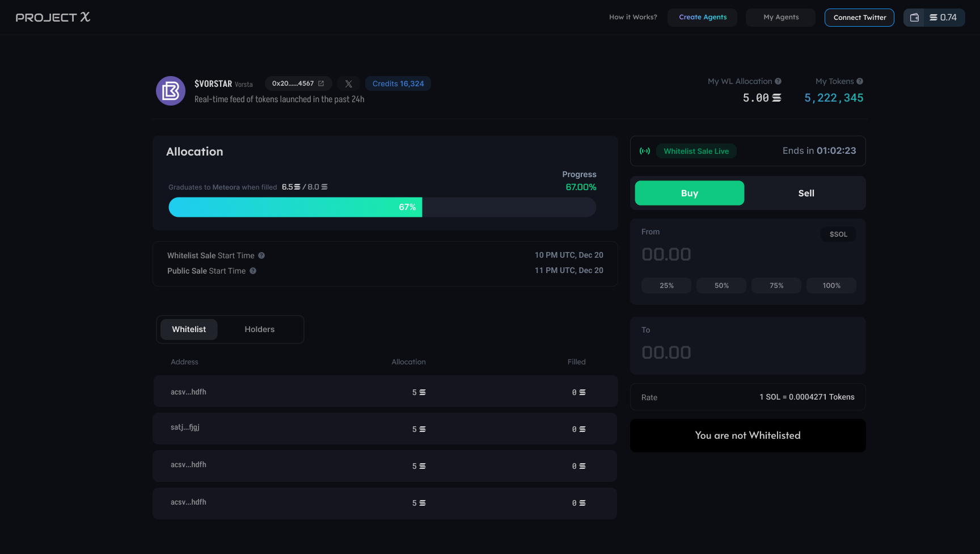Screen dimensions: 980x554
Task: Switch to the Holders tab
Action: click(259, 329)
